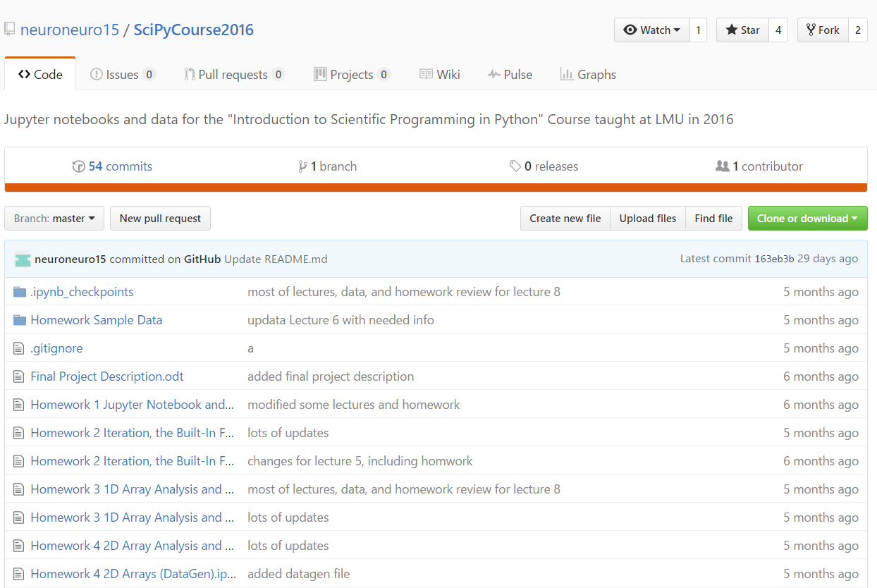Click the commits history clock icon
877x588 pixels.
click(x=79, y=166)
